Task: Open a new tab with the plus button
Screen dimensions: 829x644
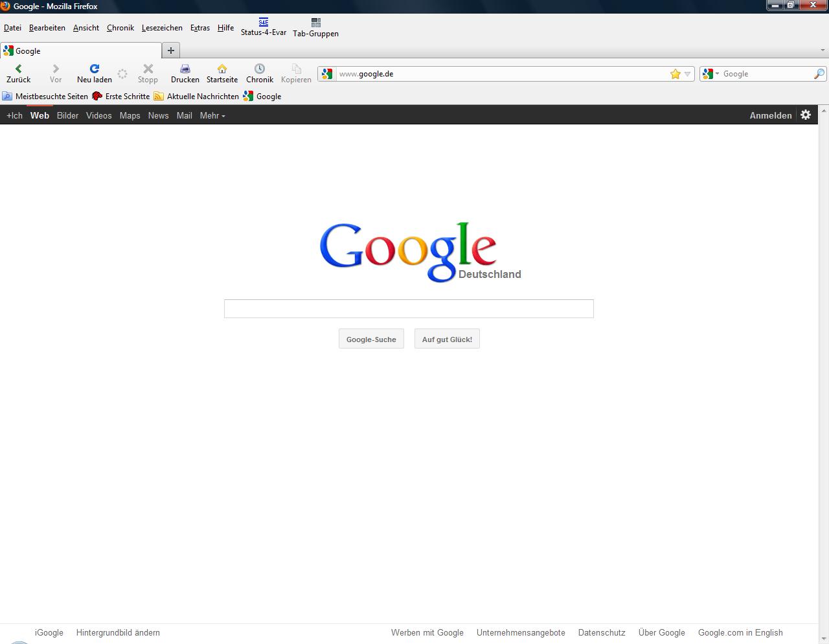Action: [171, 51]
